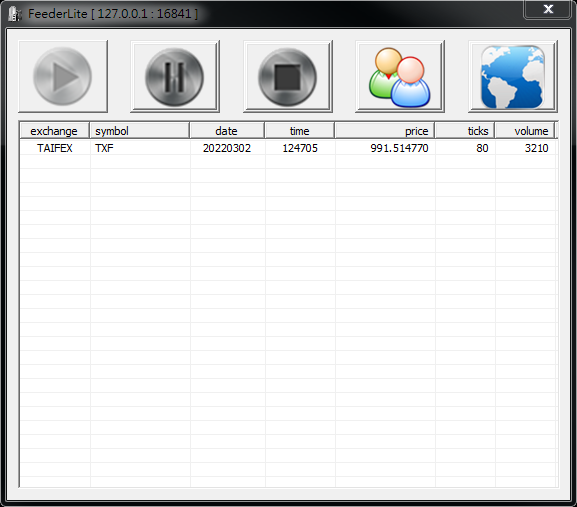Screen dimensions: 577x507
Task: Sort by the time column header
Action: tap(300, 131)
